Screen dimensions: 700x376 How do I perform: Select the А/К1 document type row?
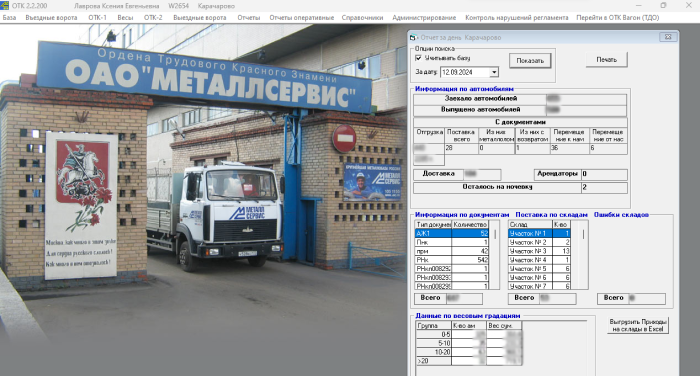pyautogui.click(x=452, y=233)
